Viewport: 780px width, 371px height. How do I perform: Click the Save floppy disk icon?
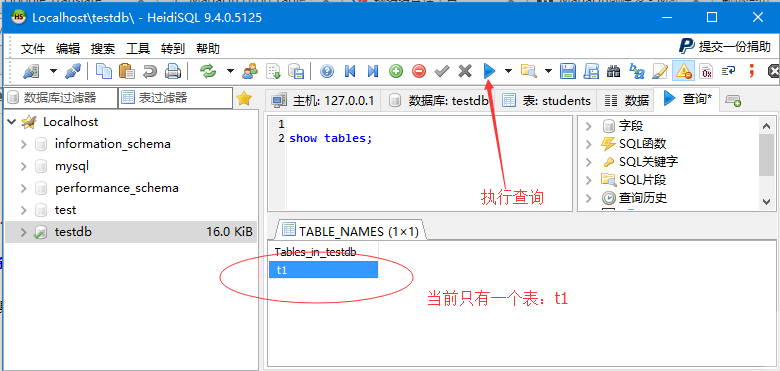point(568,71)
